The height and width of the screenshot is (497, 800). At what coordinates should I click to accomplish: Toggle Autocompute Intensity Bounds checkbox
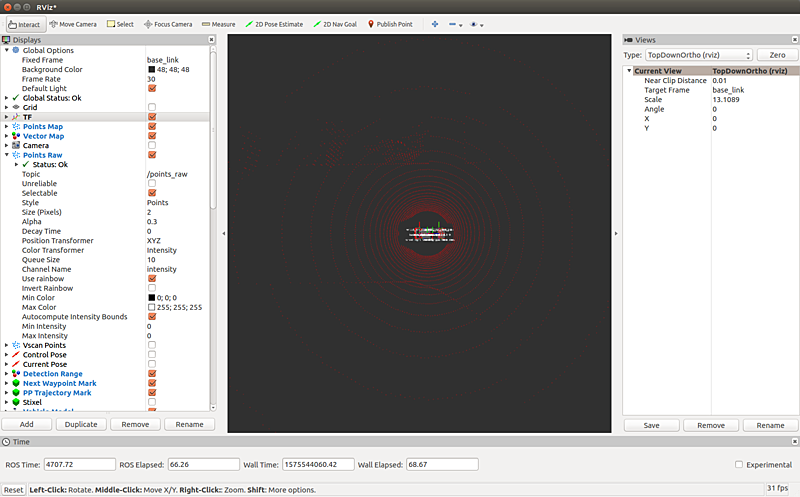coord(152,317)
